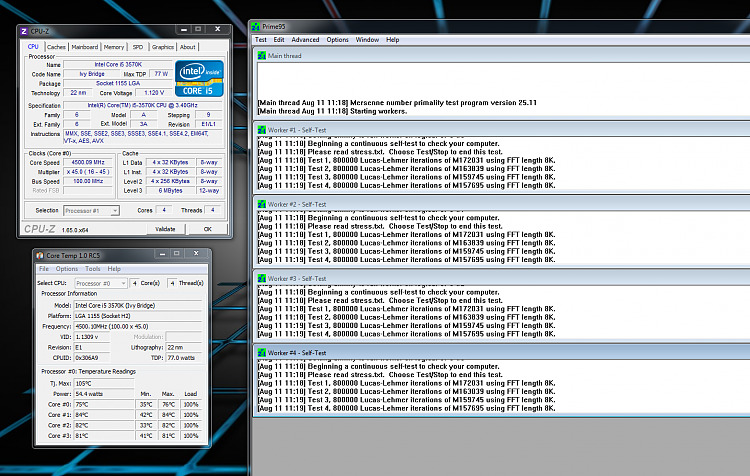
Task: Minimize the CPU-Z window
Action: click(x=184, y=30)
